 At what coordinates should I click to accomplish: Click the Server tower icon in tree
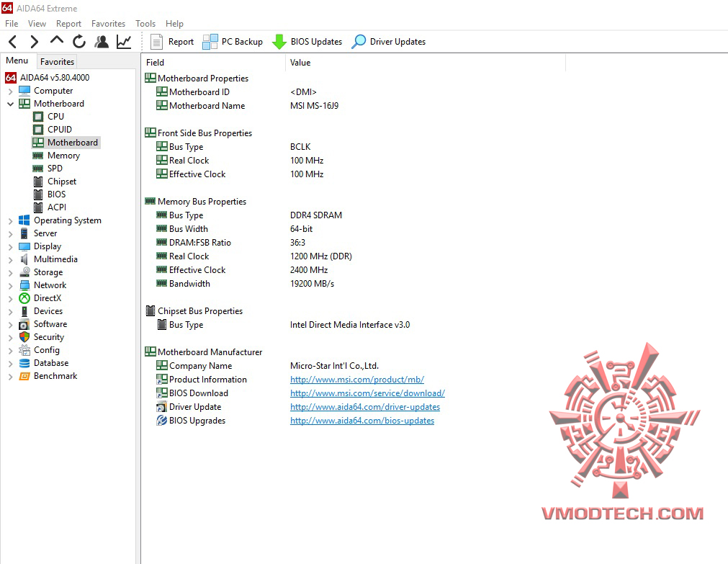[24, 233]
